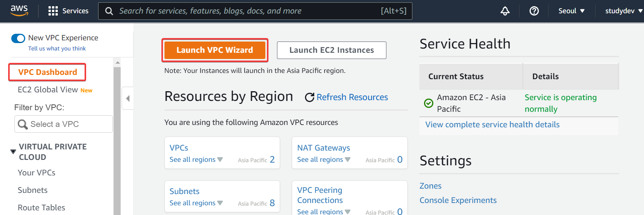This screenshot has width=644, height=215.
Task: Click Launch EC2 Instances button
Action: click(x=332, y=50)
